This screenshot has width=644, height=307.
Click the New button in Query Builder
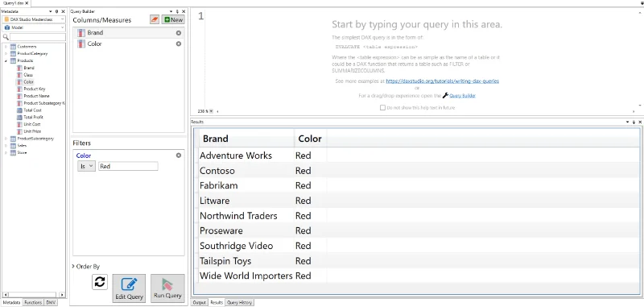(173, 19)
